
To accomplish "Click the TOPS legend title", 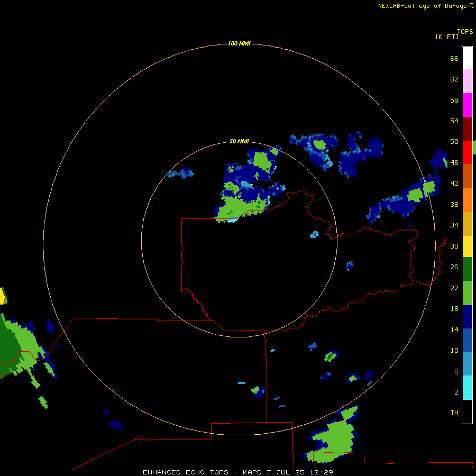I will tap(465, 31).
